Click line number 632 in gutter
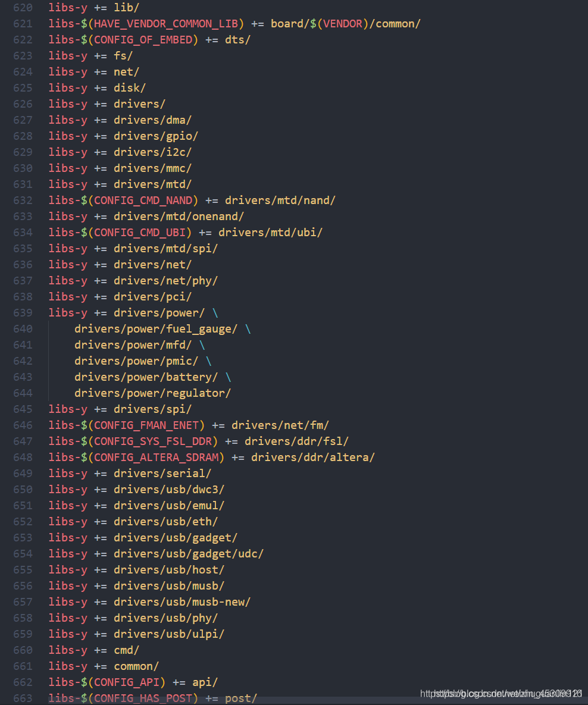The width and height of the screenshot is (588, 705). pos(23,200)
